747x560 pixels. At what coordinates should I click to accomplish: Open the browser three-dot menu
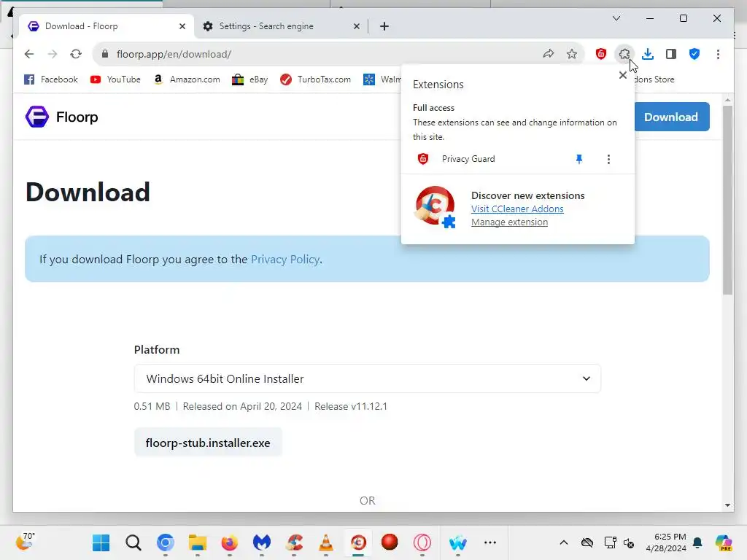click(x=718, y=54)
